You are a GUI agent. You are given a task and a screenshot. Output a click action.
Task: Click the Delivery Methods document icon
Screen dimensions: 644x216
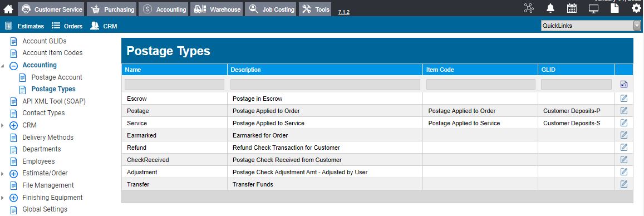coord(13,138)
